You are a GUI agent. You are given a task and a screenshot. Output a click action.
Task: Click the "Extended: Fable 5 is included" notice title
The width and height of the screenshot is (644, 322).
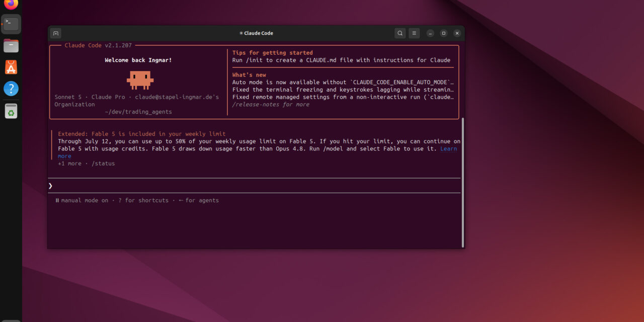tap(141, 134)
